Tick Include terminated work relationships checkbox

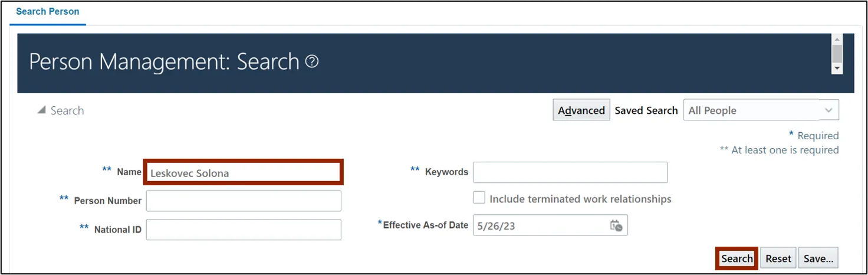point(479,198)
